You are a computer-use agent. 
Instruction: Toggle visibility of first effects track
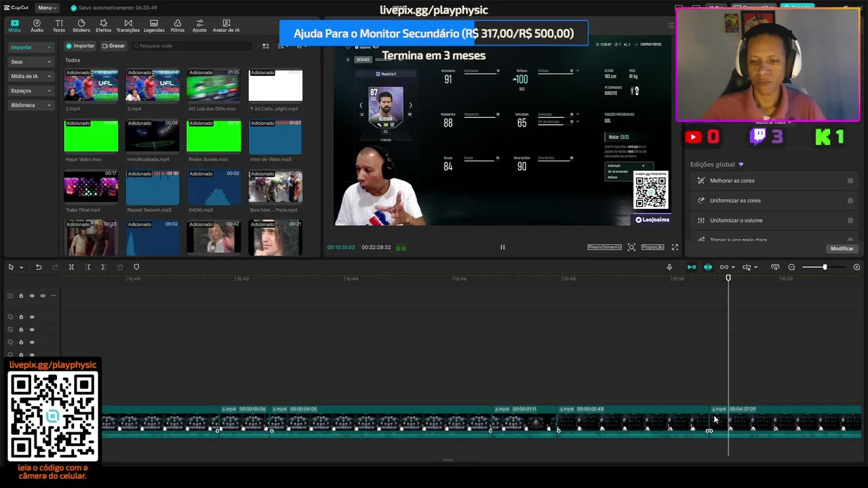[32, 317]
